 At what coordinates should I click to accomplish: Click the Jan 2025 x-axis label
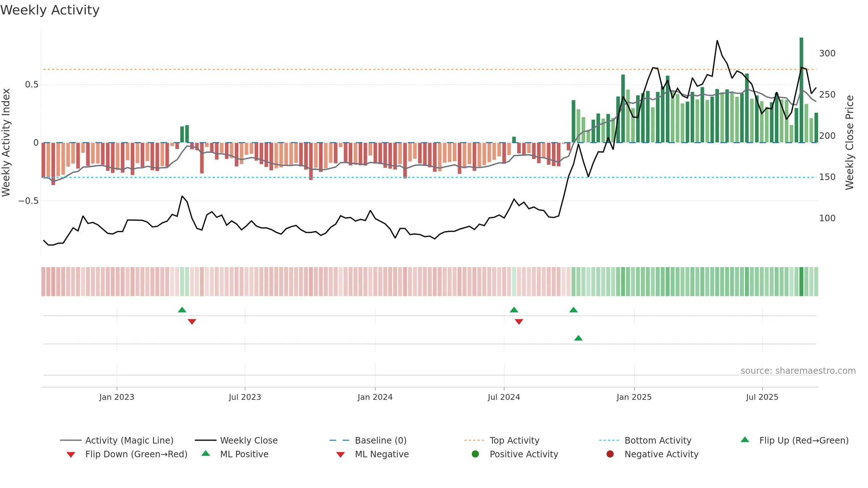[x=634, y=397]
